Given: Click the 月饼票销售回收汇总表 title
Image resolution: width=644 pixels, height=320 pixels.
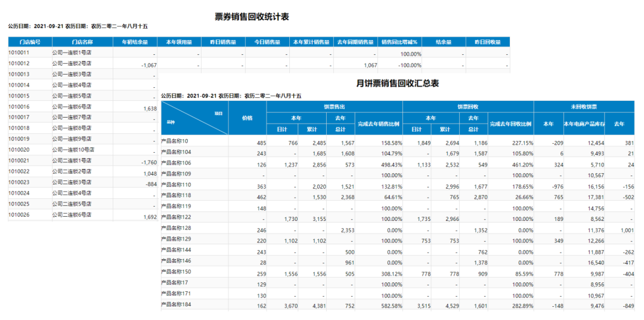Looking at the screenshot, I should (398, 84).
